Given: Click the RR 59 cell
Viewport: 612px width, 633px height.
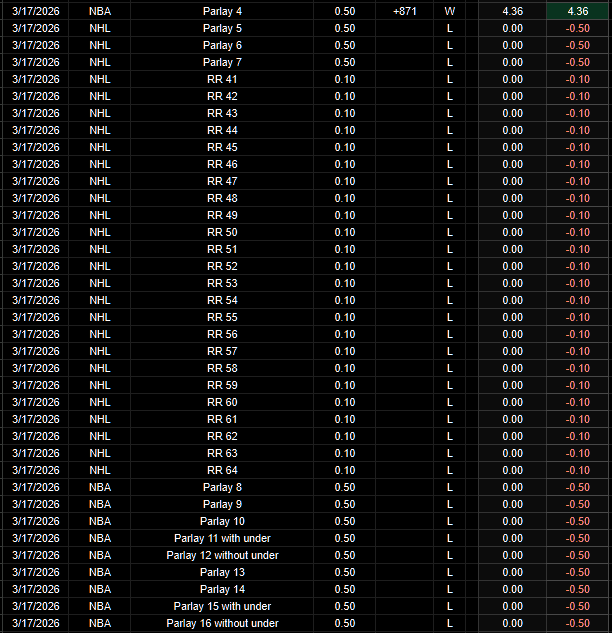Looking at the screenshot, I should pos(222,385).
